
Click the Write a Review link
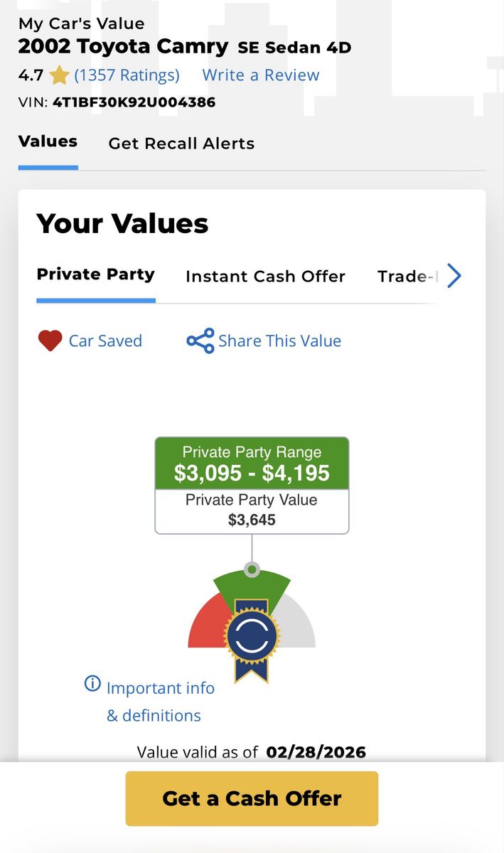click(x=261, y=75)
